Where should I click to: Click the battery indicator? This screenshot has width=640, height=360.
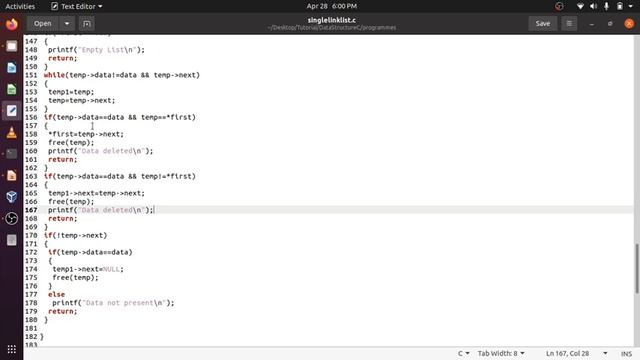620,6
